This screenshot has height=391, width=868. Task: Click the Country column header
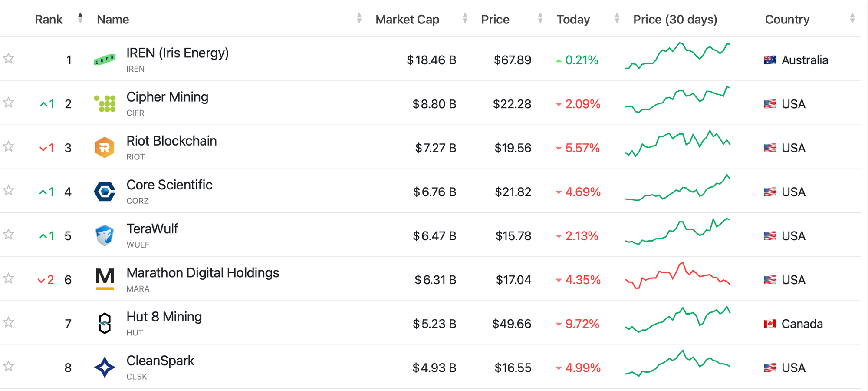click(x=787, y=20)
